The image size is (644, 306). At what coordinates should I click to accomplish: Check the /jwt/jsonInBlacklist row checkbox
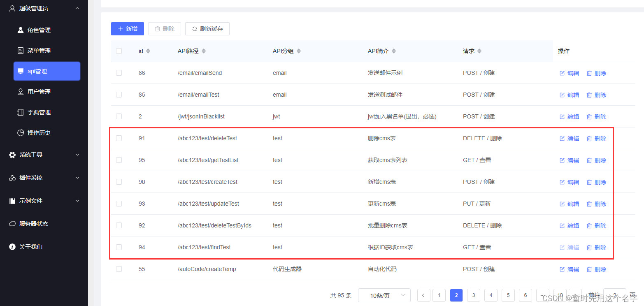[x=119, y=116]
